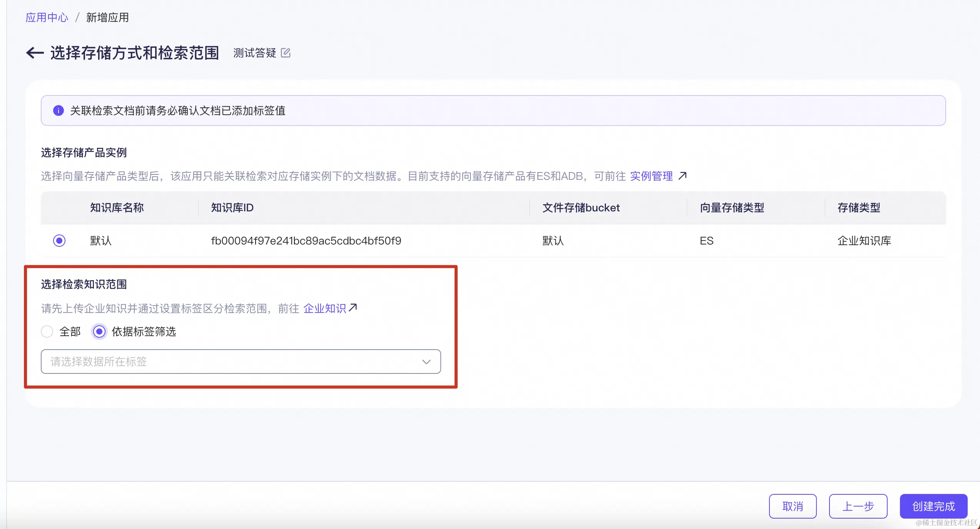The width and height of the screenshot is (980, 529).
Task: Select the 依据标签筛选 radio option
Action: pos(99,331)
